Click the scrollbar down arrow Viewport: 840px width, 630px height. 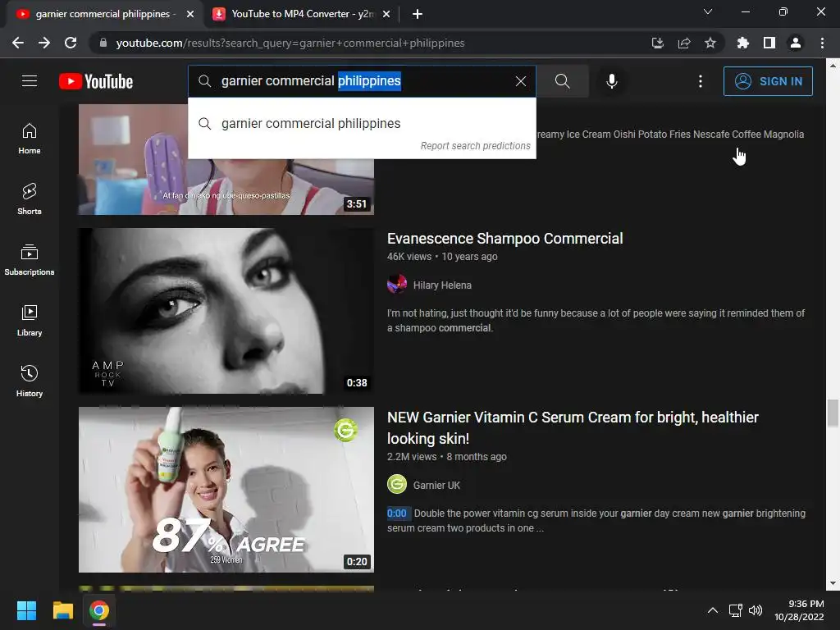tap(833, 583)
